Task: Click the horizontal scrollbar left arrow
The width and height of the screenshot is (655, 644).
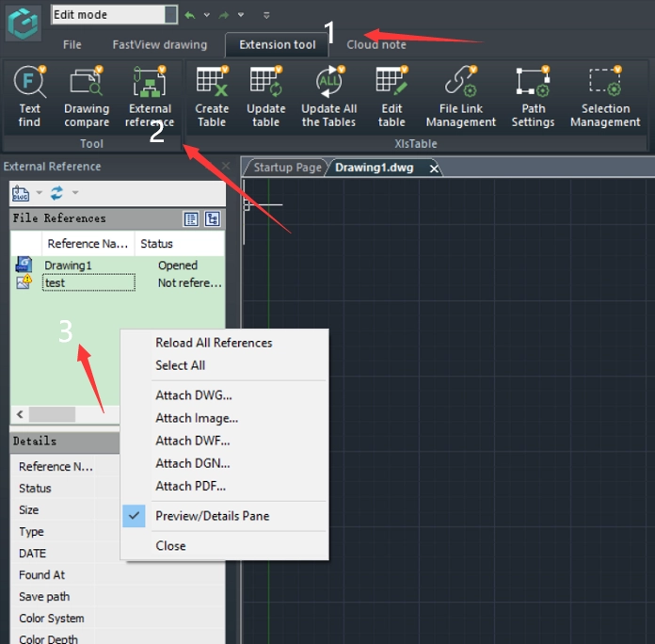Action: point(20,414)
